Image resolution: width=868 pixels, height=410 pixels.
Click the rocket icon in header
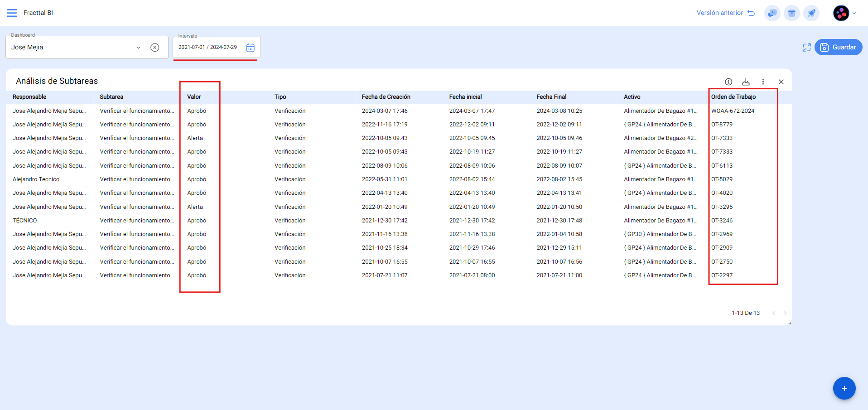pos(811,13)
